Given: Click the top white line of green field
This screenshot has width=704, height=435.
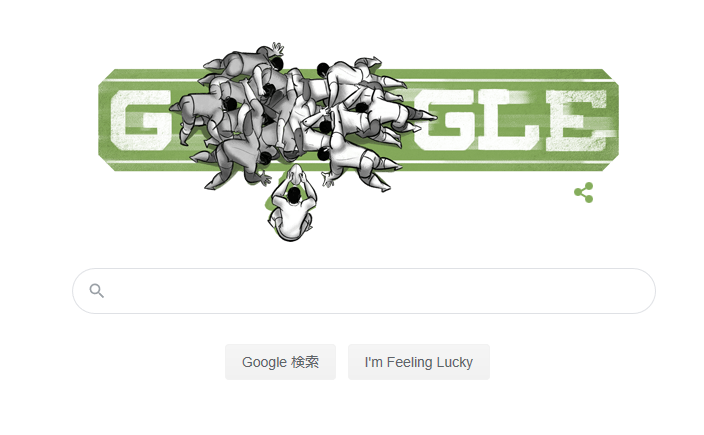Looking at the screenshot, I should 358,81.
